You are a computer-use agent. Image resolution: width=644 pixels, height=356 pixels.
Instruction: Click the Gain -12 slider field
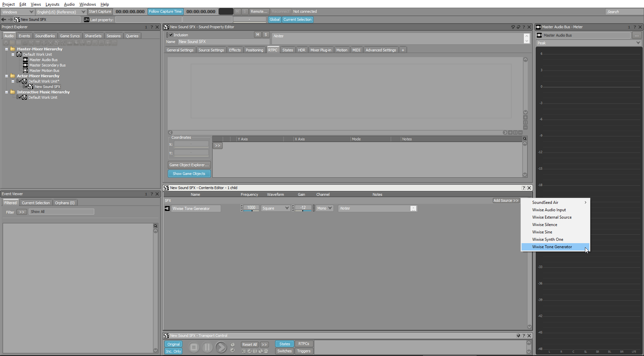click(303, 208)
